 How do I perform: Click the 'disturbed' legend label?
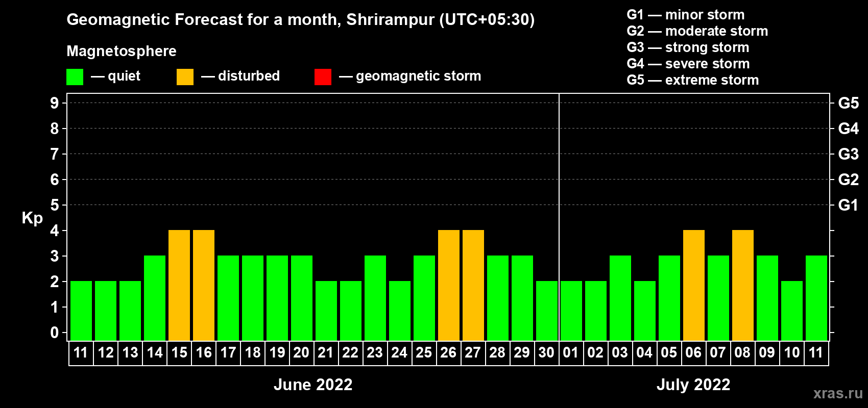tap(249, 76)
